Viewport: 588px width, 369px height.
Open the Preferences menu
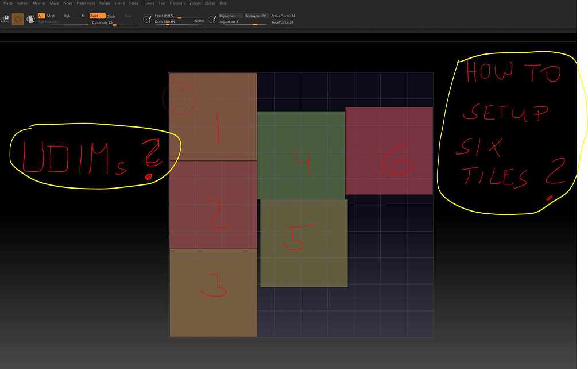coord(85,3)
